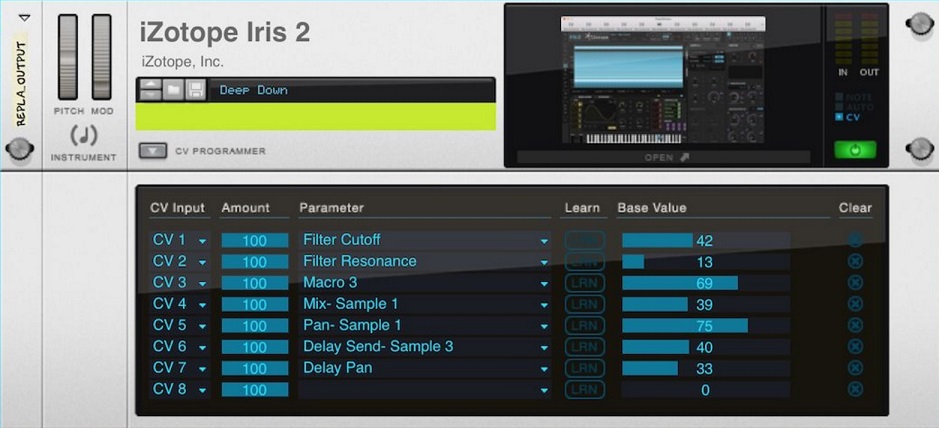This screenshot has height=428, width=939.
Task: Click the plugin interface preview thumbnail
Action: click(664, 80)
